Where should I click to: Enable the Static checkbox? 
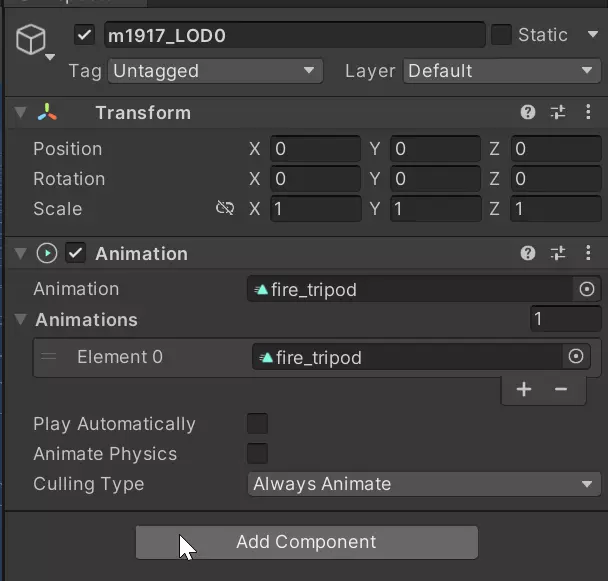point(501,35)
